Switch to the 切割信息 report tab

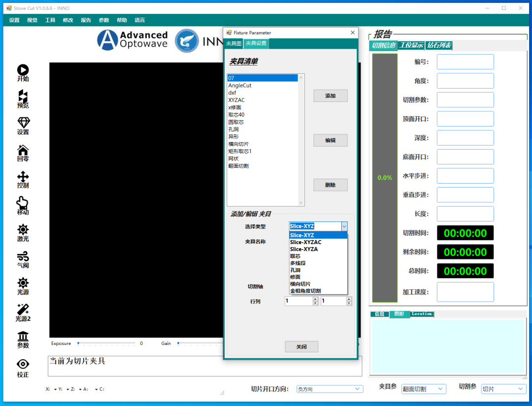pos(383,45)
